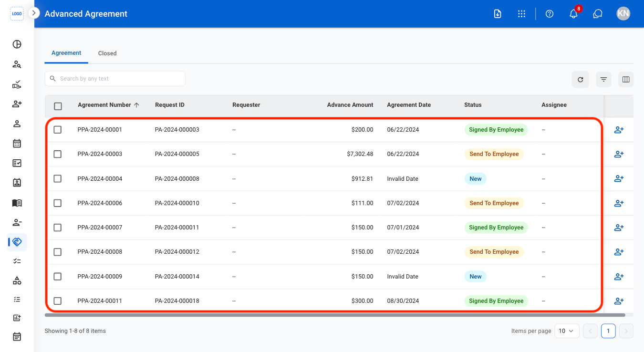Check the PPA-2024-00009 row checkbox
This screenshot has width=644, height=352.
[58, 277]
